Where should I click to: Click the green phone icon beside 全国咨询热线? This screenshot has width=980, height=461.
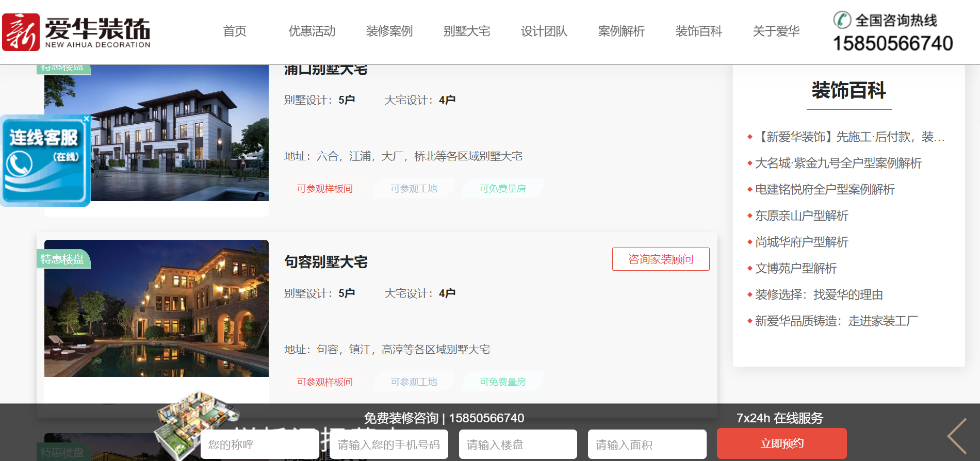pyautogui.click(x=842, y=20)
